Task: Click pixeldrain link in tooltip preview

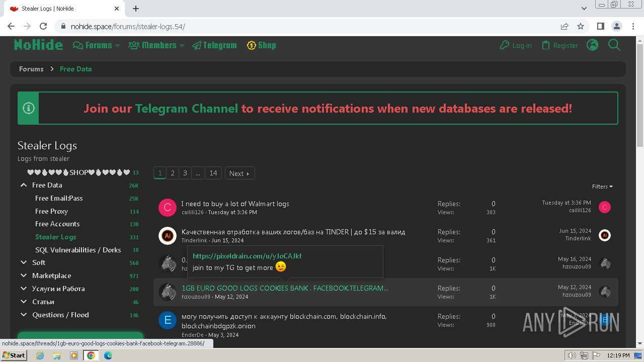Action: 247,256
